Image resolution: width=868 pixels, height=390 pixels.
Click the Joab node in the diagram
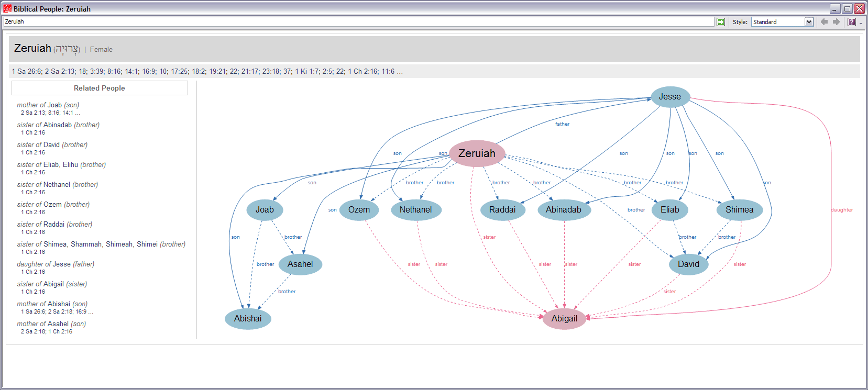pos(265,210)
